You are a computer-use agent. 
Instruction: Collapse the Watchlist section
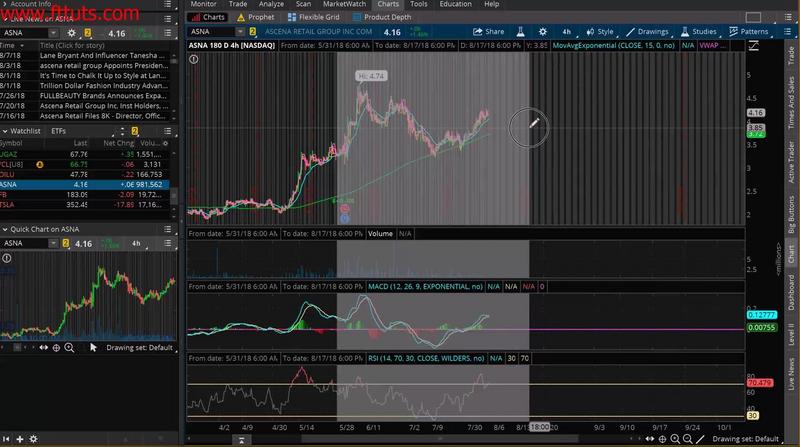[x=5, y=131]
